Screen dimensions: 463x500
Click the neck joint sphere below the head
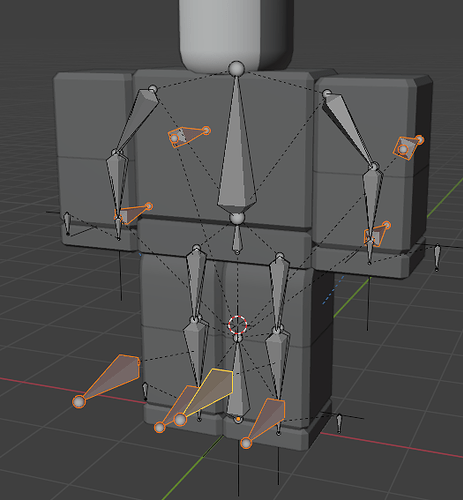[x=236, y=69]
